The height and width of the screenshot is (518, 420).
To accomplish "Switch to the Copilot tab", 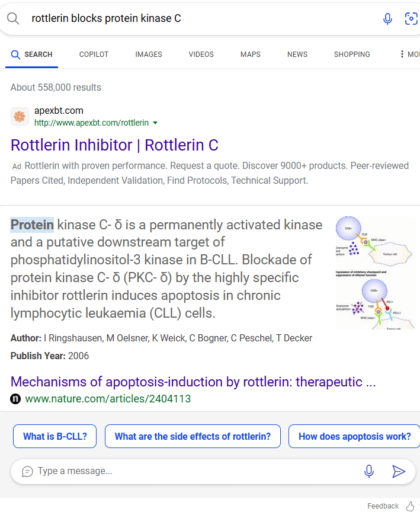I will click(94, 54).
